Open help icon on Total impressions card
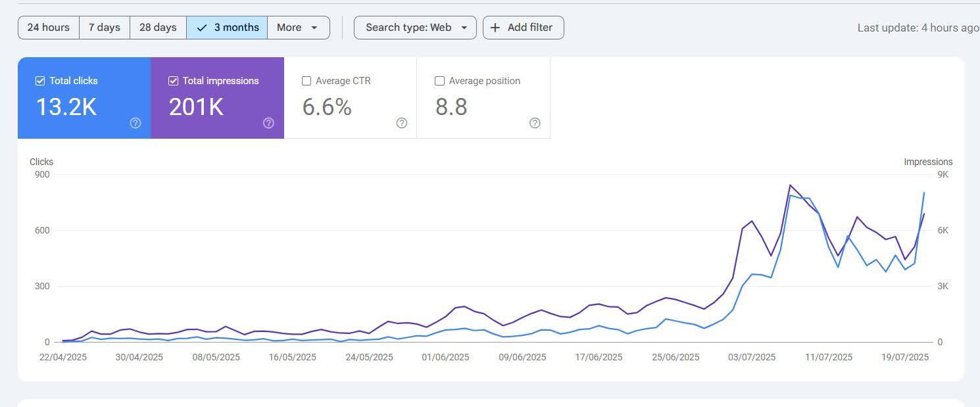 click(x=268, y=123)
